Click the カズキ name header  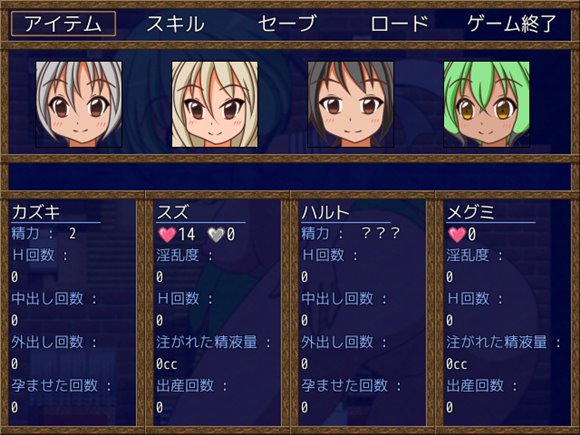point(36,212)
